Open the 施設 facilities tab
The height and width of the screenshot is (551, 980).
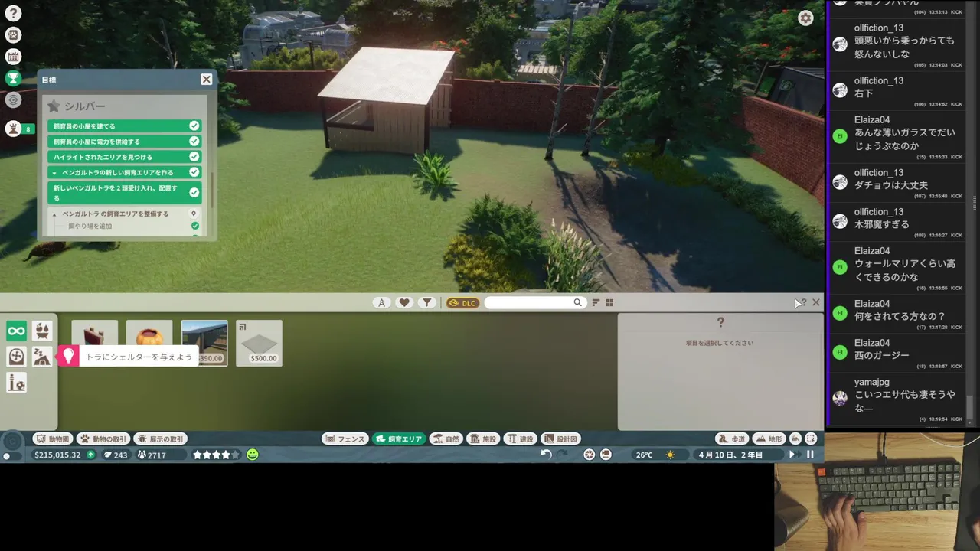(484, 439)
